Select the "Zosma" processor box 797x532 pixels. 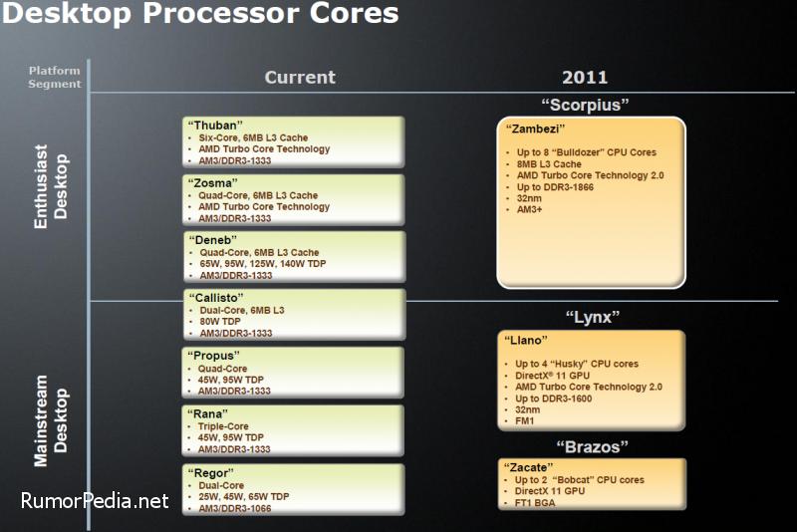coord(294,200)
